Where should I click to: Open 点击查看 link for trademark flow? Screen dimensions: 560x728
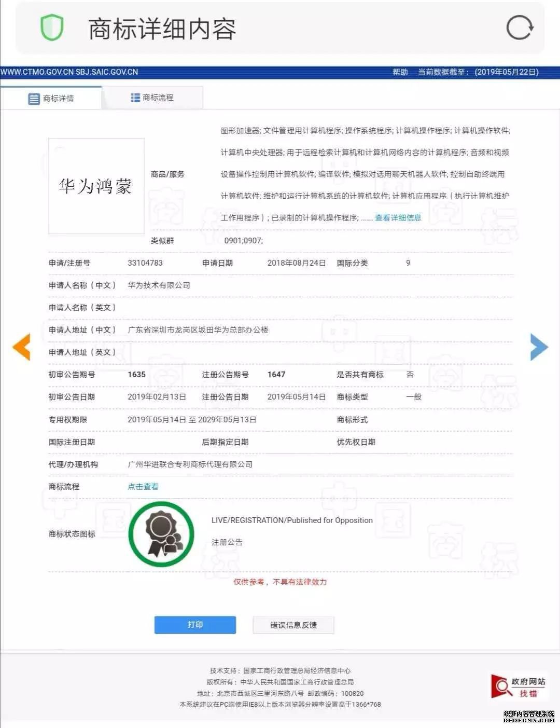(x=143, y=486)
